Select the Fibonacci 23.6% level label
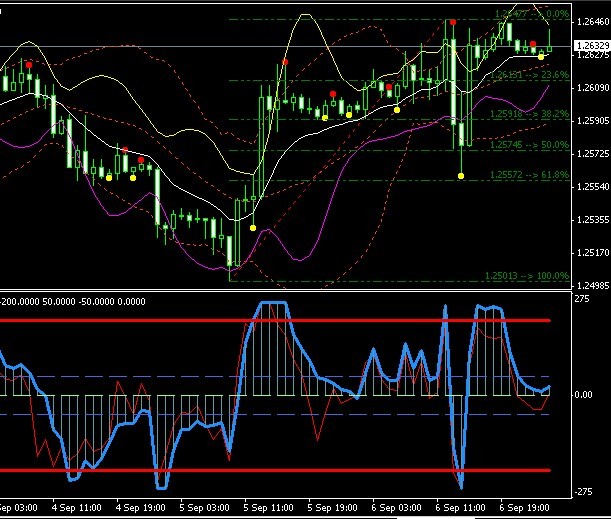This screenshot has height=519, width=611. coord(530,75)
